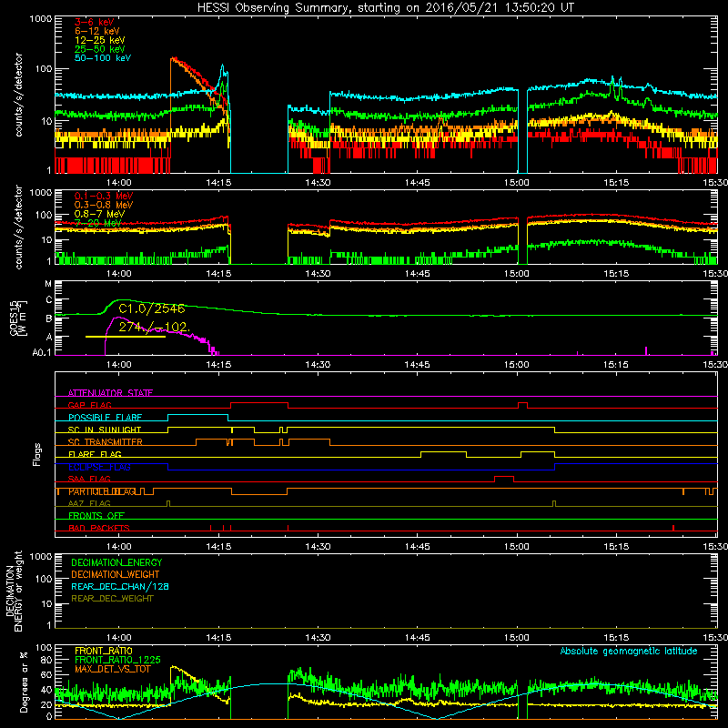Click the MAX_DET_VS_TOT legend label
This screenshot has width=728, height=728.
point(113,669)
